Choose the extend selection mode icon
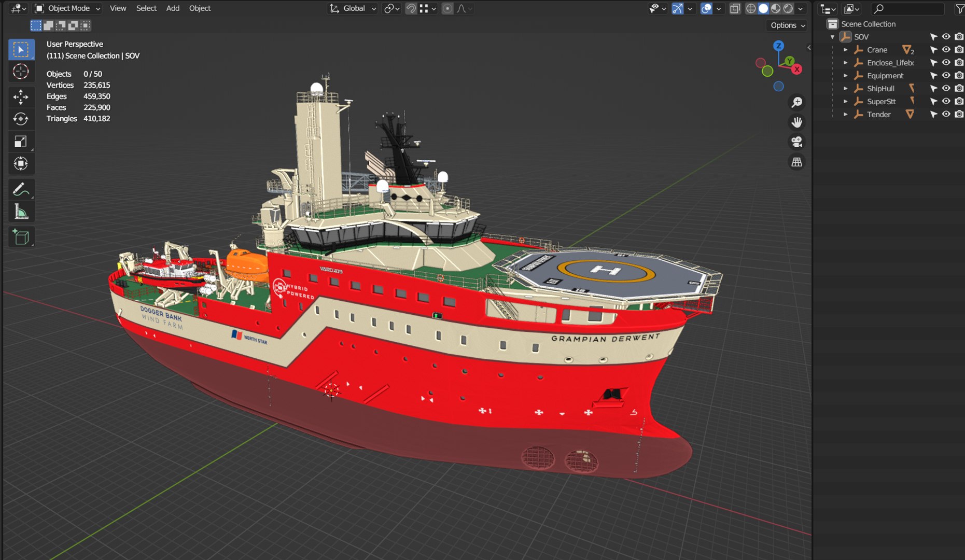The width and height of the screenshot is (965, 560). click(x=48, y=25)
